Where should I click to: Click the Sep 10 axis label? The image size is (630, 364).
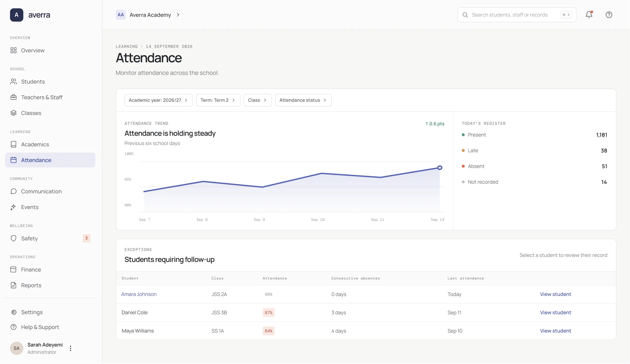318,220
